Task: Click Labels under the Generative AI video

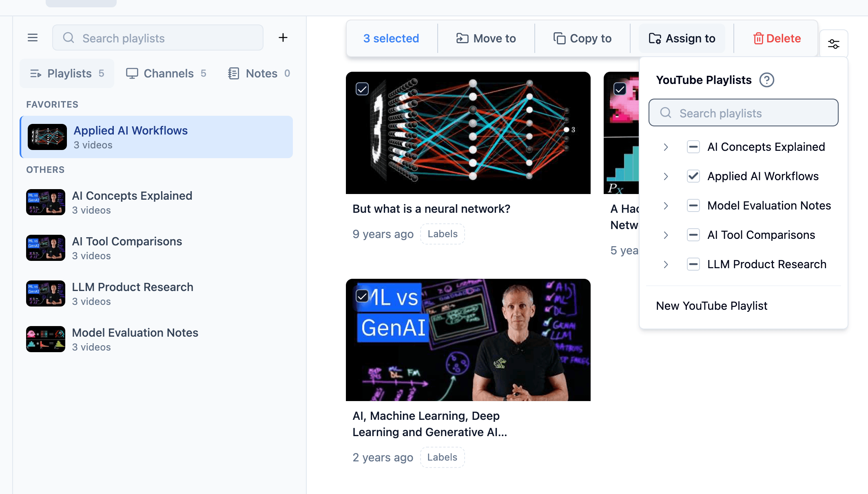Action: [x=442, y=457]
